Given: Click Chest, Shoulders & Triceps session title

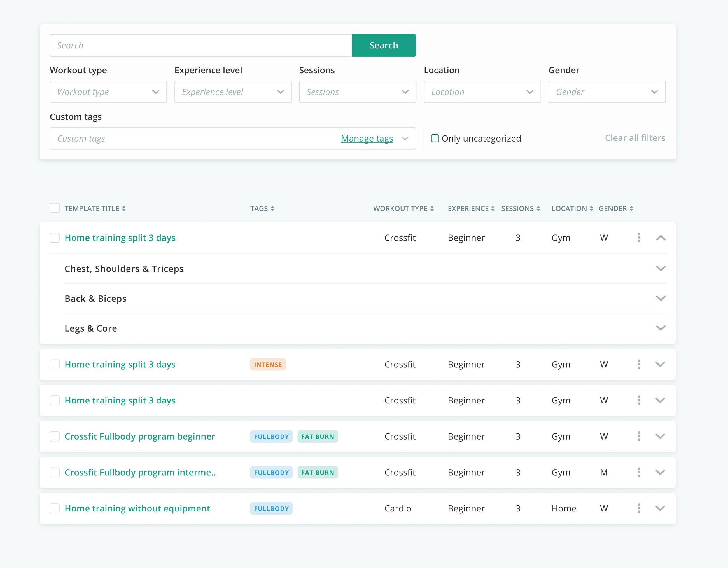Looking at the screenshot, I should [x=124, y=269].
